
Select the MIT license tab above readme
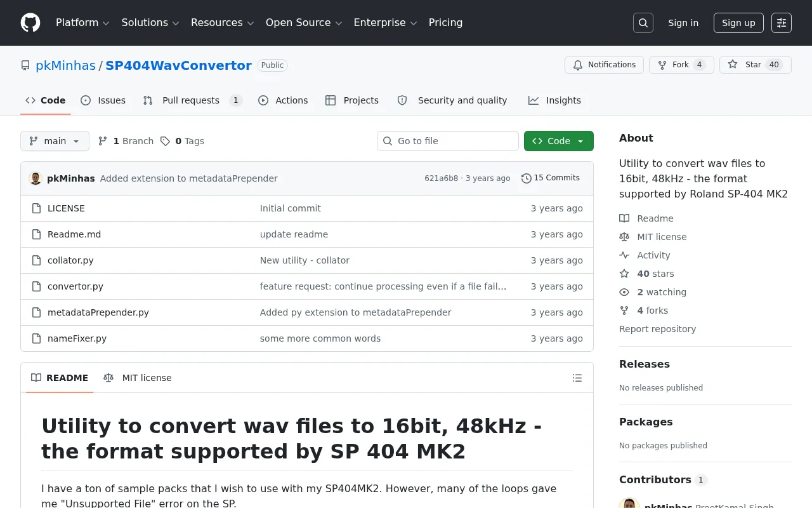(x=138, y=378)
